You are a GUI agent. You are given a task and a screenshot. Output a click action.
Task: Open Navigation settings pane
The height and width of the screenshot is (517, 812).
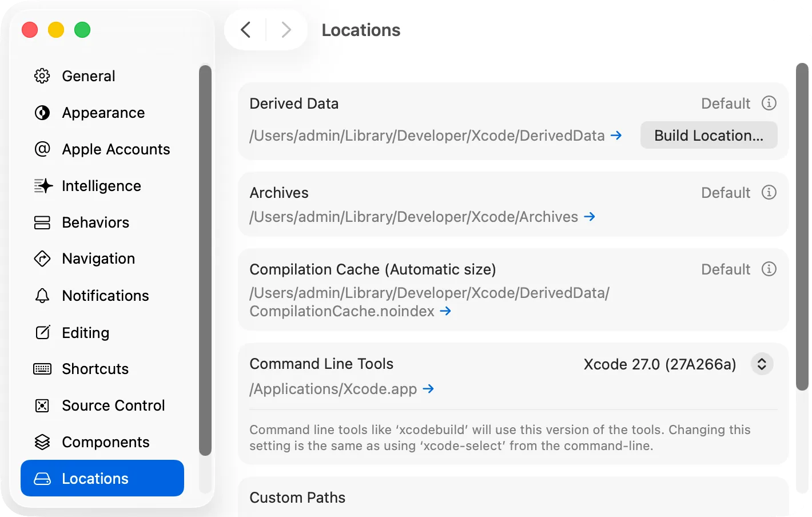coord(102,258)
